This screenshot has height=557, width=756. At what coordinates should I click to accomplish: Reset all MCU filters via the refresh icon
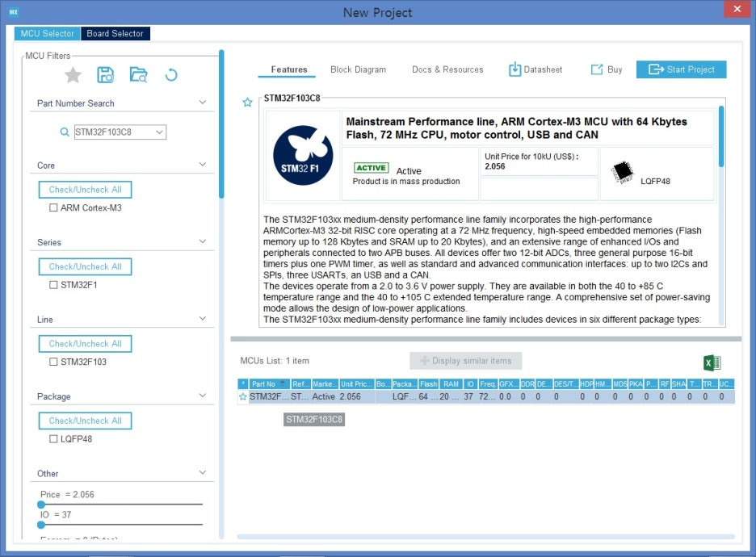pos(171,75)
